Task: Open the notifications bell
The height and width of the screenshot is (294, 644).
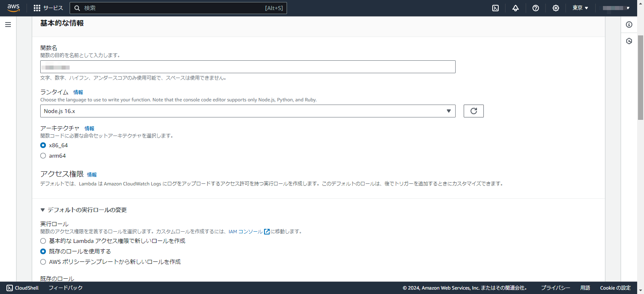Action: click(x=516, y=8)
